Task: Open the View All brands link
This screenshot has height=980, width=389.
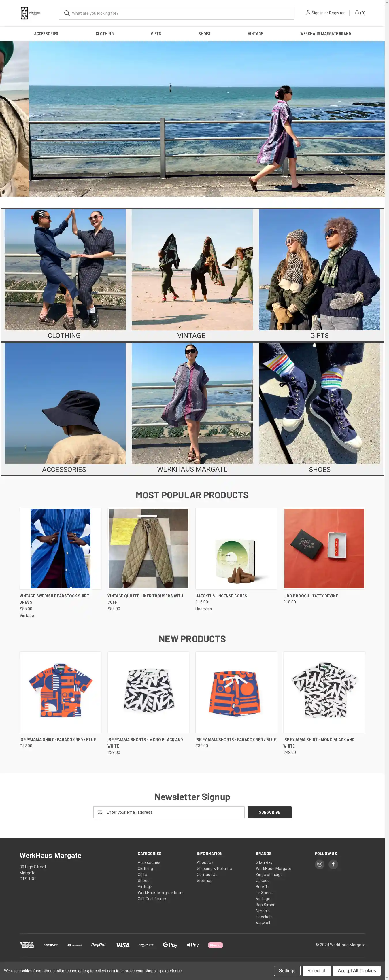Action: tap(263, 923)
